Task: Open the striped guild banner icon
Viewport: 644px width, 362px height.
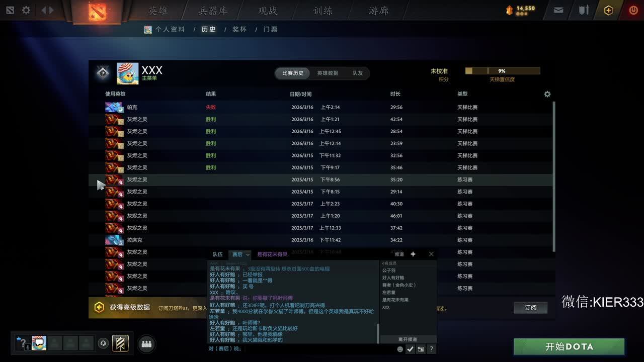Action: [120, 343]
